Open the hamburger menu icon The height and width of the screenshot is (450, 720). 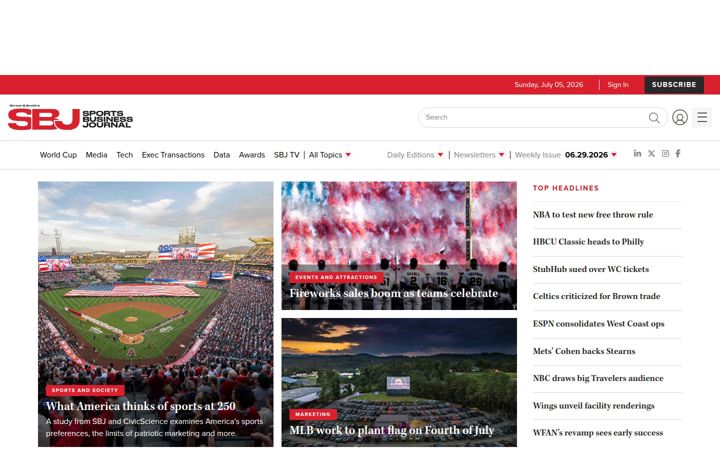702,117
